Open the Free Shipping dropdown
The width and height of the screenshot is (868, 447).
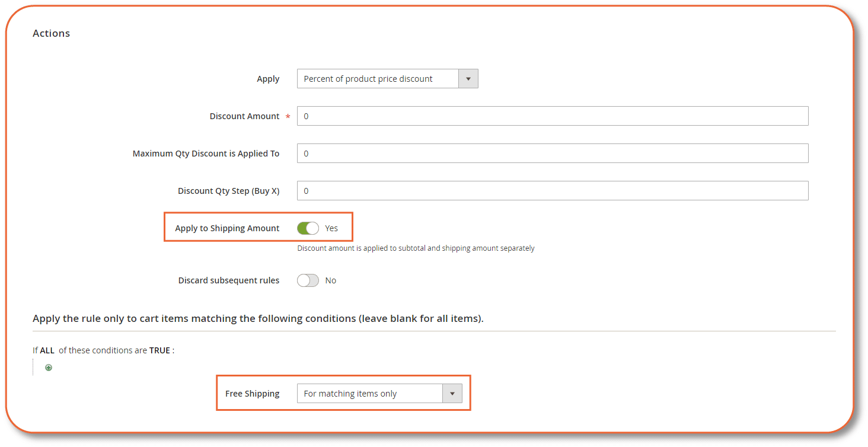coord(379,394)
